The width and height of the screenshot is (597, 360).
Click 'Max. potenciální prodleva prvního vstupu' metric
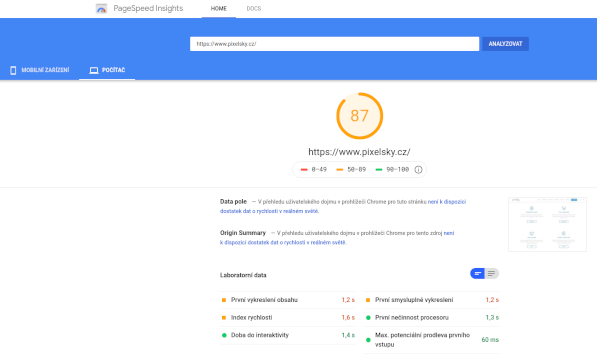(431, 340)
